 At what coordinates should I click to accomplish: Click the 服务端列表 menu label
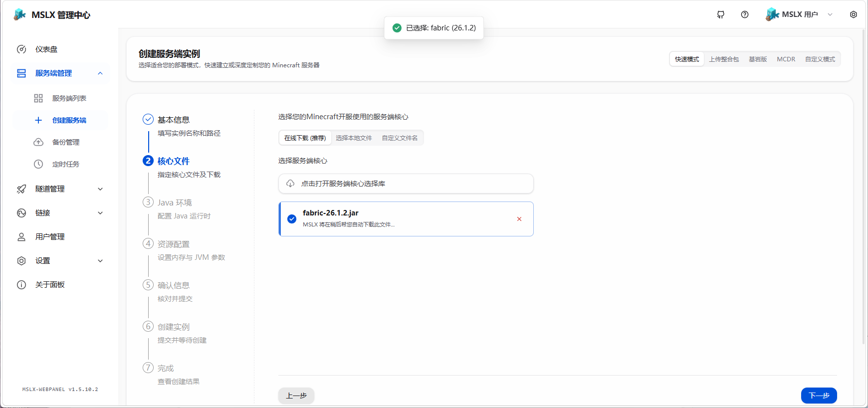(x=69, y=98)
